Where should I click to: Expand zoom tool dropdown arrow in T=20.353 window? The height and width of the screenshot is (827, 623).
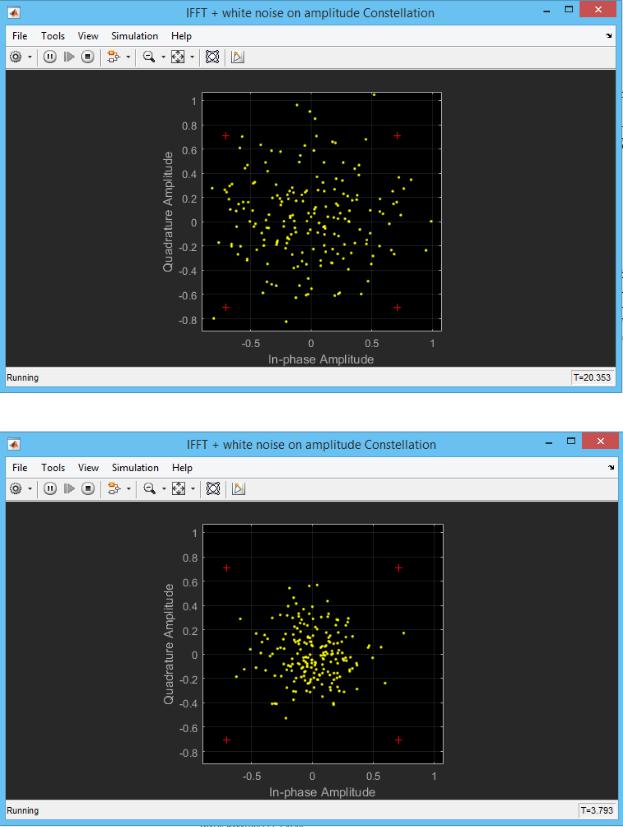point(163,57)
